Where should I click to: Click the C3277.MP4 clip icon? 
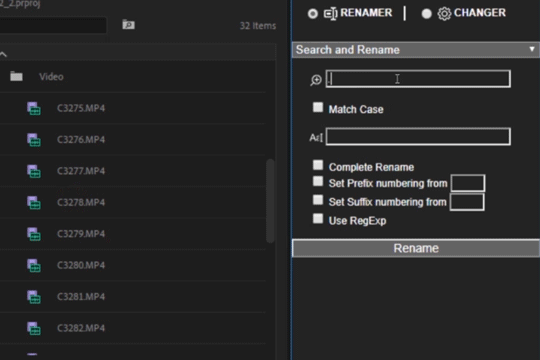[34, 171]
